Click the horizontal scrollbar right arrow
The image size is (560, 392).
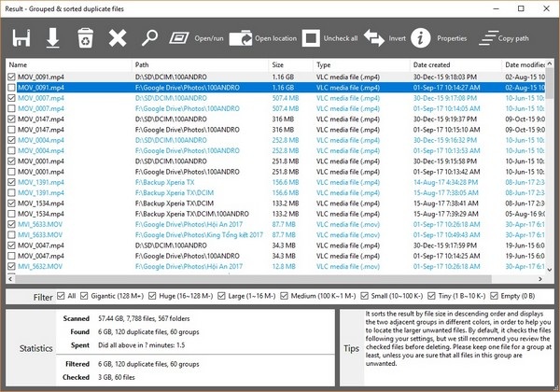(540, 279)
